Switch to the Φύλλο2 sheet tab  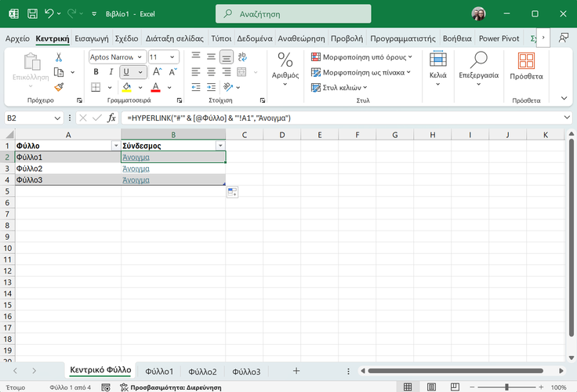coord(202,371)
